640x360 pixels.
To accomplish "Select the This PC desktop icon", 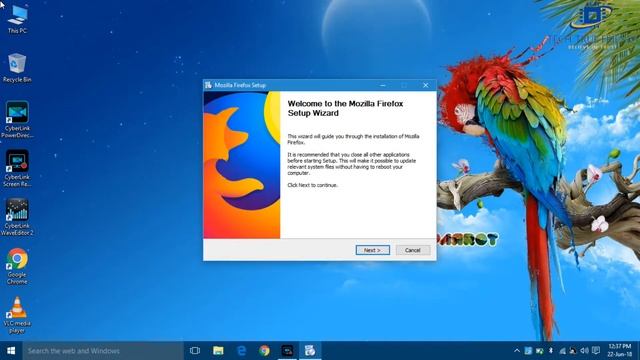I will [x=17, y=19].
